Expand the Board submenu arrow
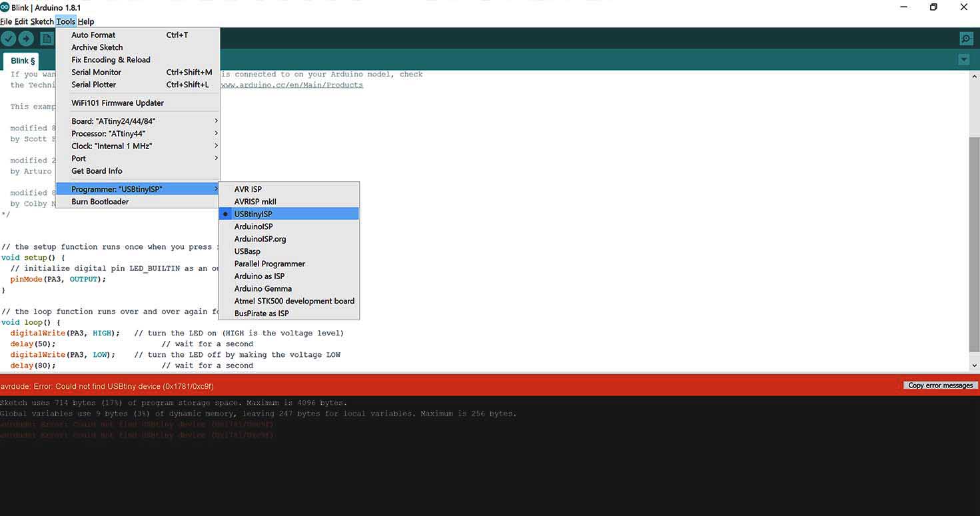Viewport: 980px width, 516px height. coord(216,121)
